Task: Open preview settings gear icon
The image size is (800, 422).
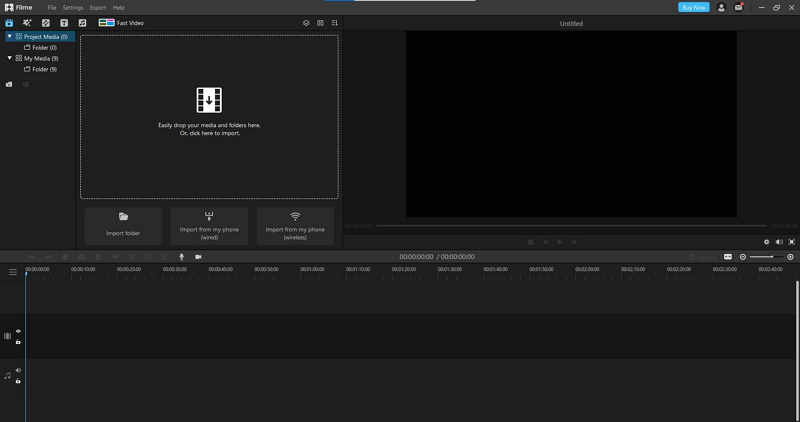Action: tap(766, 242)
